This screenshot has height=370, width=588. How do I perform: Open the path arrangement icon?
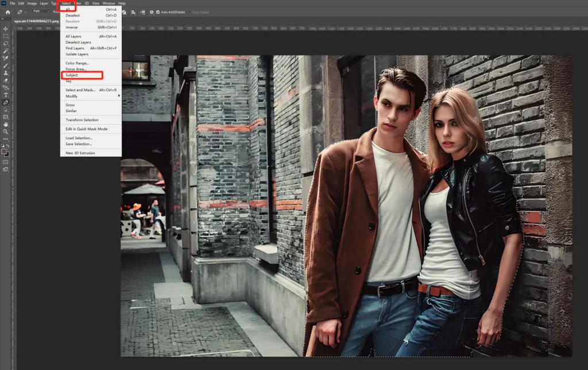click(142, 12)
